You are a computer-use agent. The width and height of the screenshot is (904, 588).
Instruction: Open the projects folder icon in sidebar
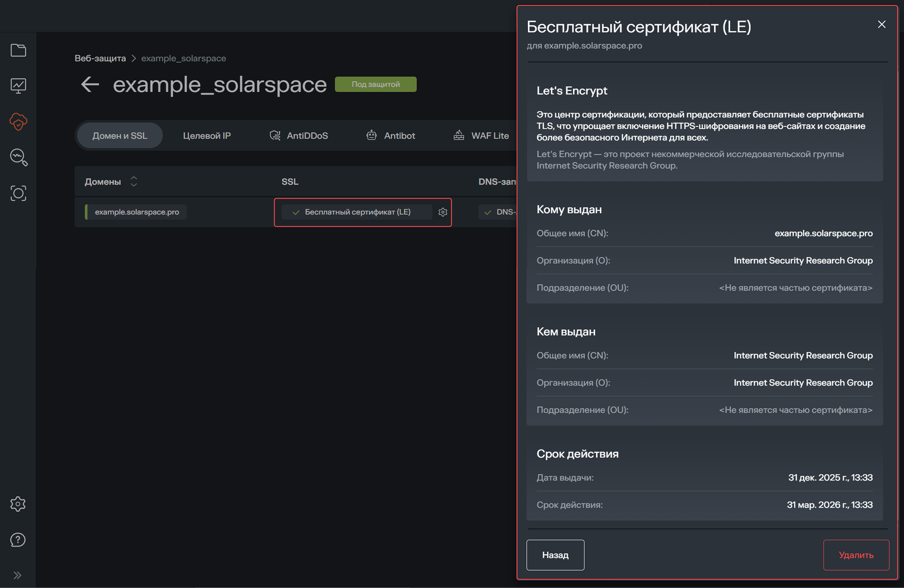18,50
